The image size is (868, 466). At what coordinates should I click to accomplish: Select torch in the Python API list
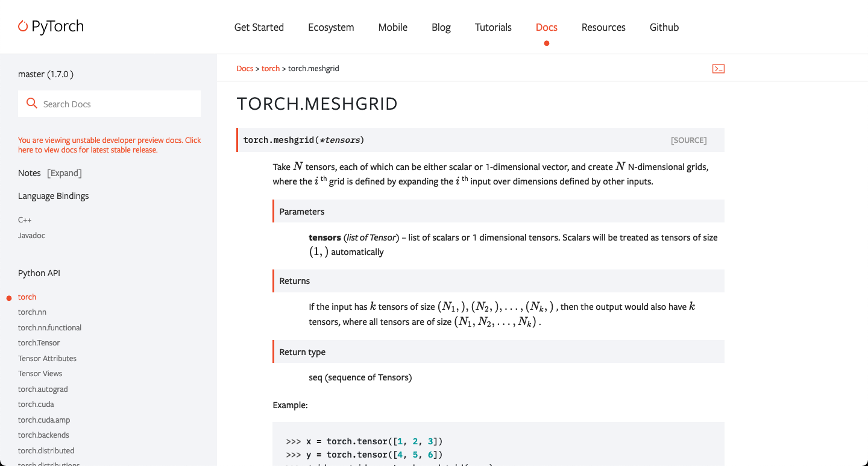click(27, 297)
